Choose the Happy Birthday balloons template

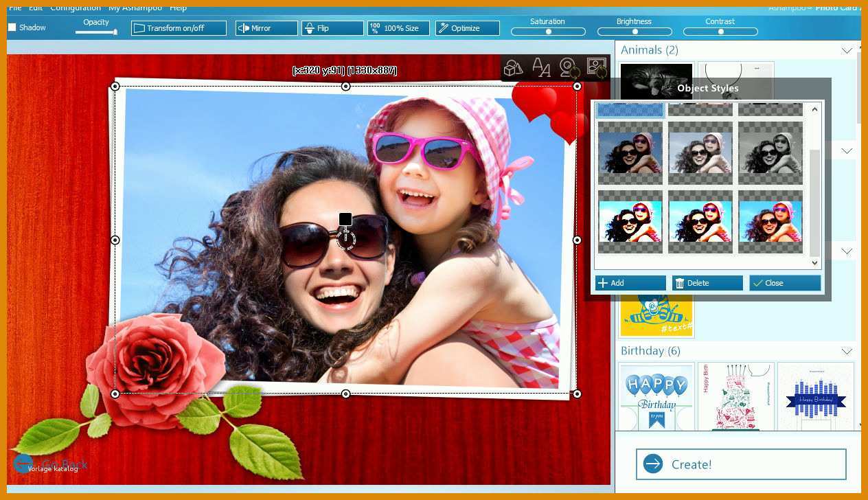click(x=657, y=396)
